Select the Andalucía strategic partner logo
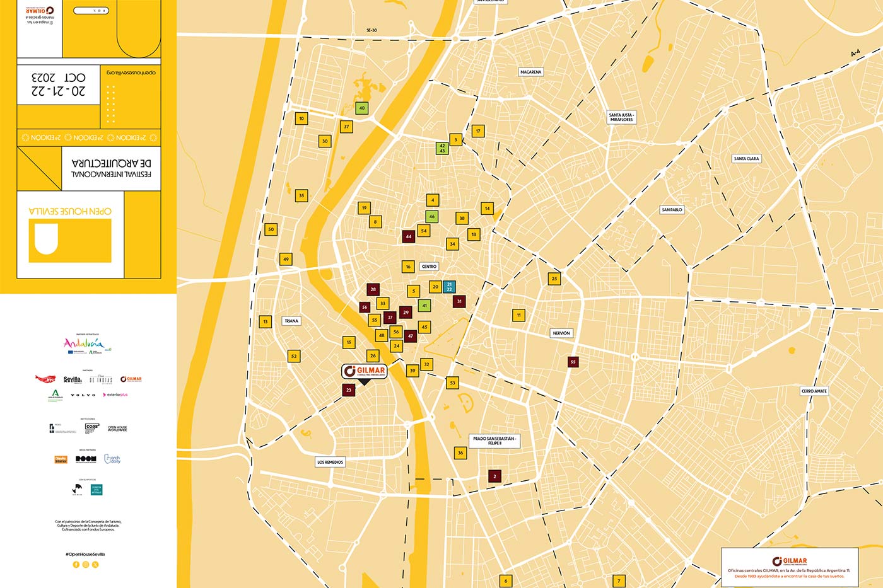 tap(88, 345)
